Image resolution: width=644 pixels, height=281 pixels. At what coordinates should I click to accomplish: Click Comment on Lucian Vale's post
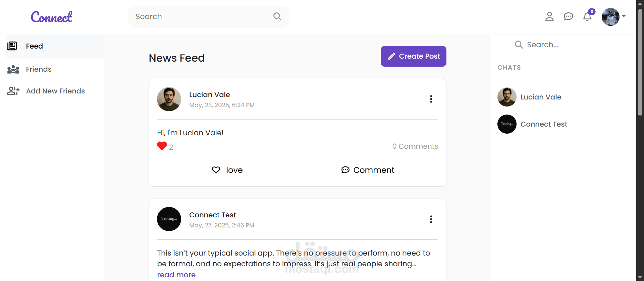[368, 170]
